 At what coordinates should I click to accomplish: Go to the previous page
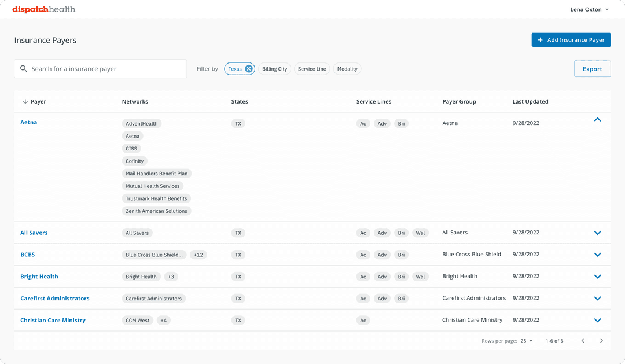coord(583,340)
